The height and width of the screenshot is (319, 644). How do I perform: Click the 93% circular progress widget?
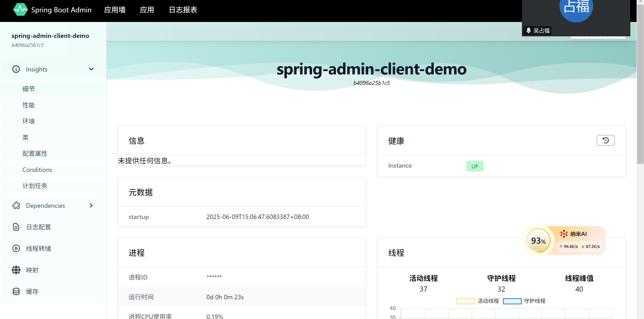(538, 241)
